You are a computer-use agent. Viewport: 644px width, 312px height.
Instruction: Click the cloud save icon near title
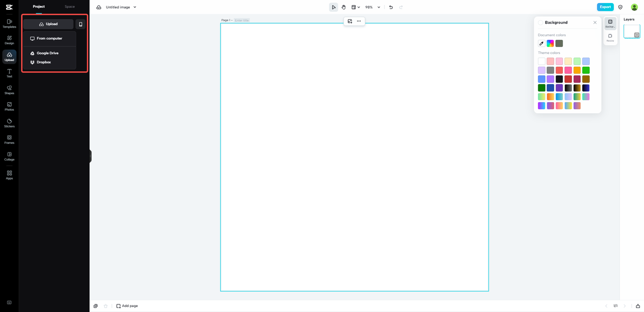pyautogui.click(x=99, y=7)
